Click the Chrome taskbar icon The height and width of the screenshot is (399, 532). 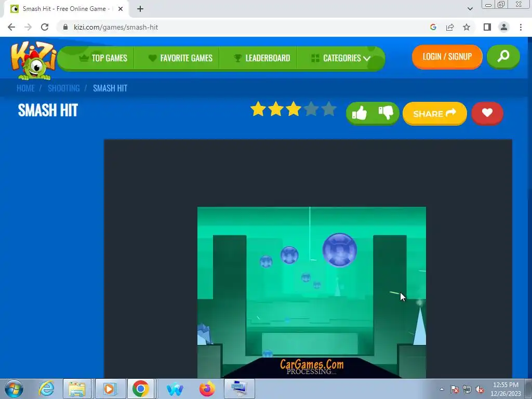click(141, 389)
